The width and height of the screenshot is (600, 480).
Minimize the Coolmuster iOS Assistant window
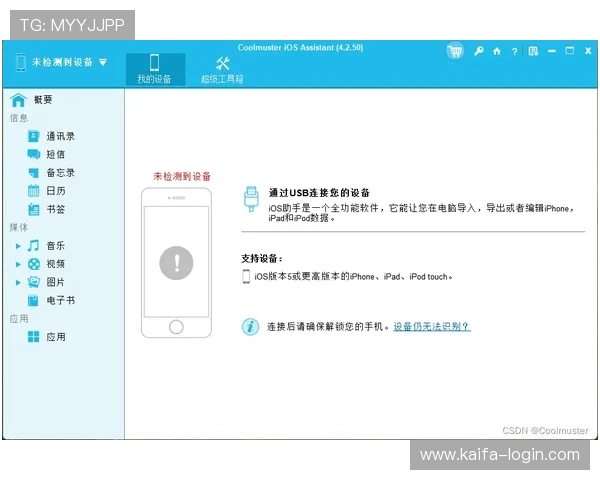click(x=551, y=51)
